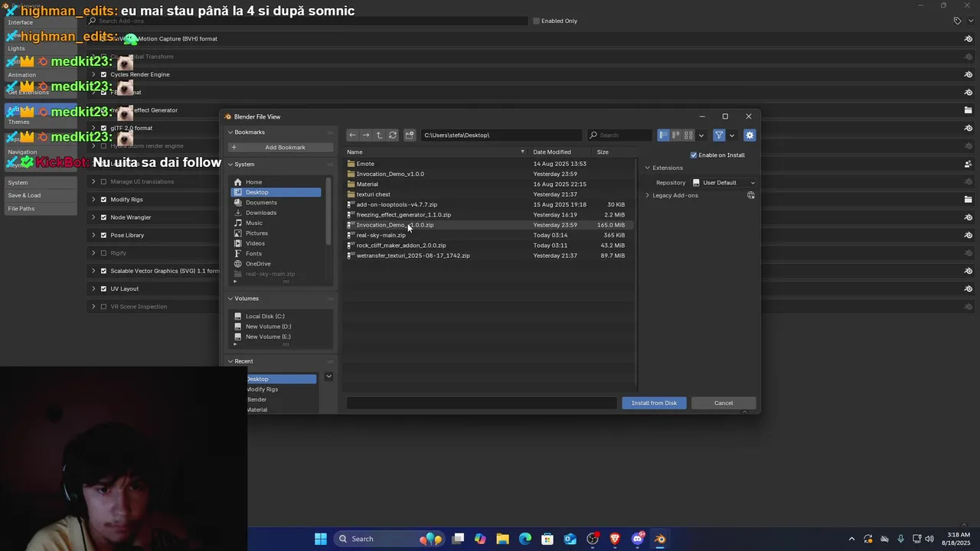Select OneDrive in System list
980x551 pixels.
click(276, 263)
